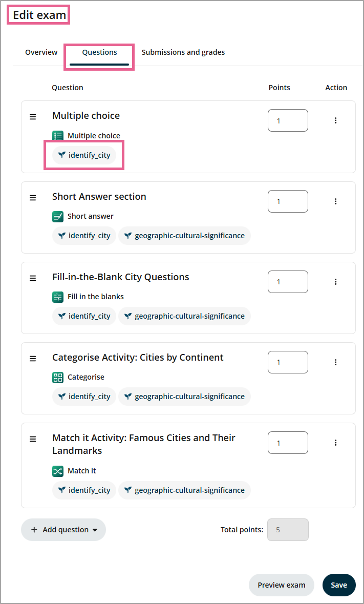
Task: Click identify_city tag under Multiple choice
Action: (x=84, y=155)
